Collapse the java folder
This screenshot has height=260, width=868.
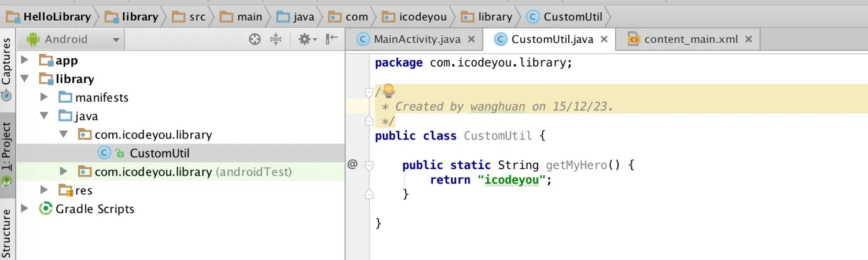coord(44,116)
